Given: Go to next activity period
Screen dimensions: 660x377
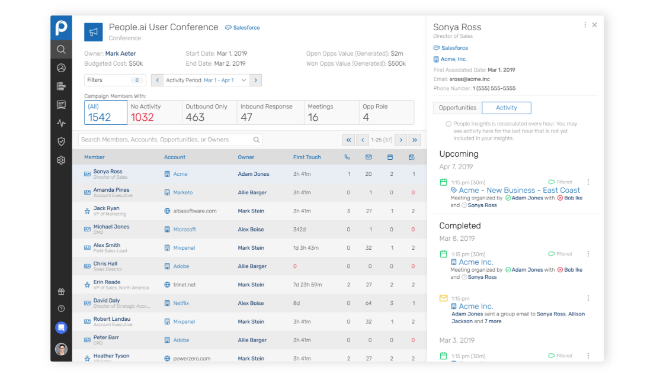Looking at the screenshot, I should click(x=255, y=80).
